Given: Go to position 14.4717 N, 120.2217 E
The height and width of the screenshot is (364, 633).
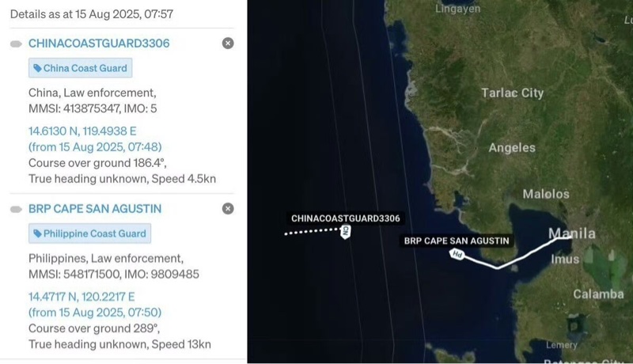Looking at the screenshot, I should tap(81, 297).
